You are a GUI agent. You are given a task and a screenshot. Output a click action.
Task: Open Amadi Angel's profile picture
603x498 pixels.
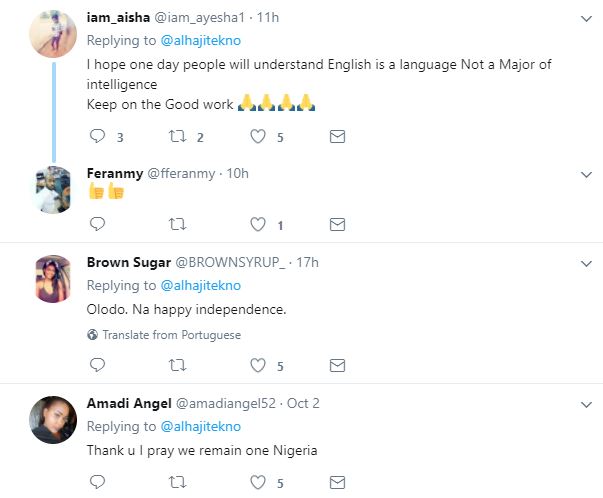click(x=51, y=420)
